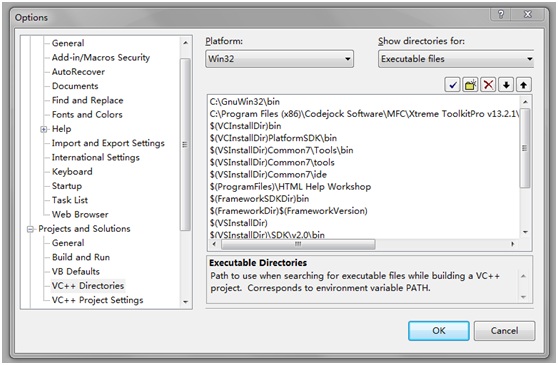Click the OK button
Viewport: 558px width, 365px height.
click(438, 331)
